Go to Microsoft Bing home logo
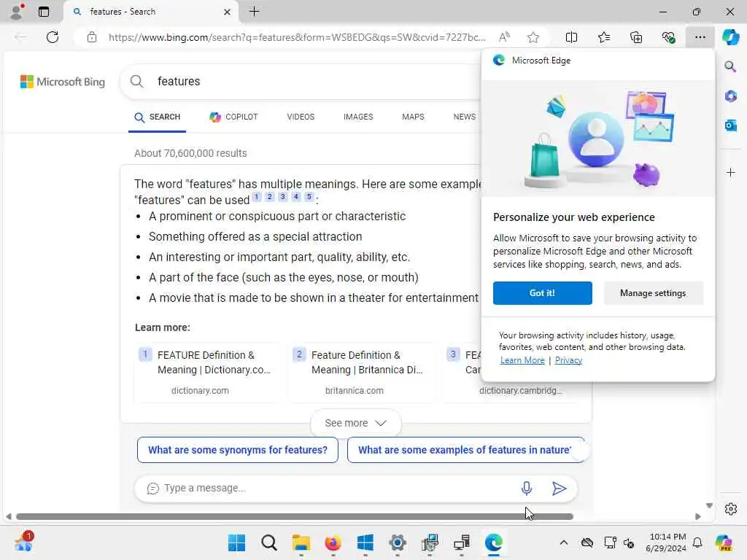This screenshot has width=747, height=560. [63, 82]
